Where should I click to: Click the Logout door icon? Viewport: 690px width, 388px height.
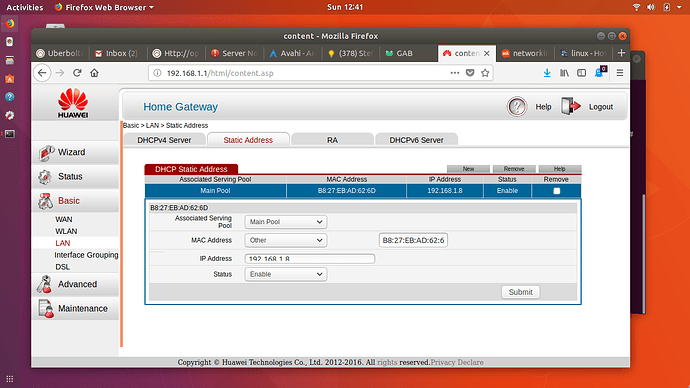(x=571, y=106)
